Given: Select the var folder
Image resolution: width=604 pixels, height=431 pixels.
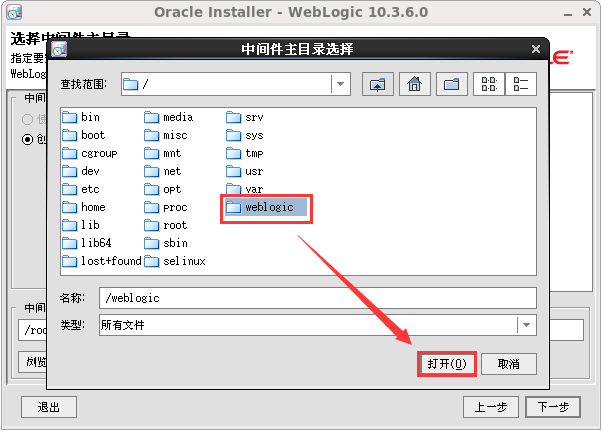Looking at the screenshot, I should click(245, 189).
